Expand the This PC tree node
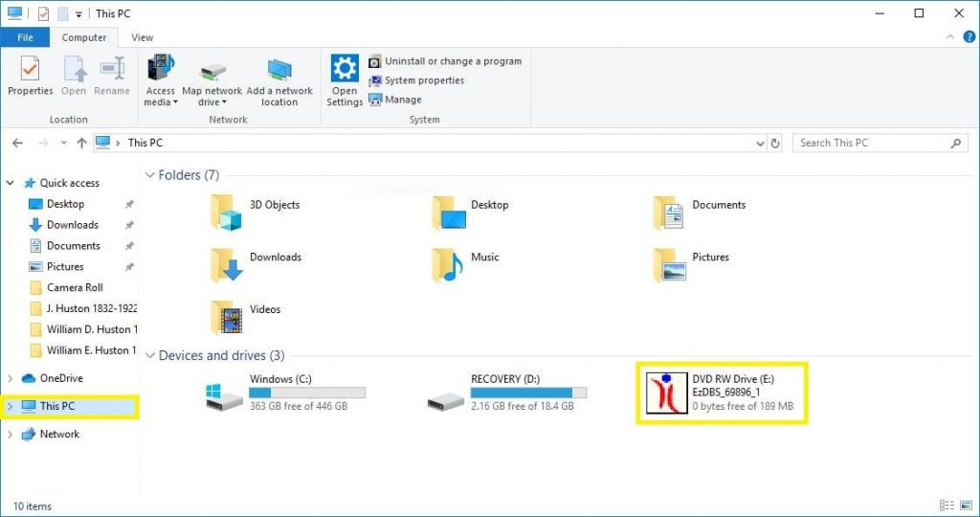 tap(10, 406)
